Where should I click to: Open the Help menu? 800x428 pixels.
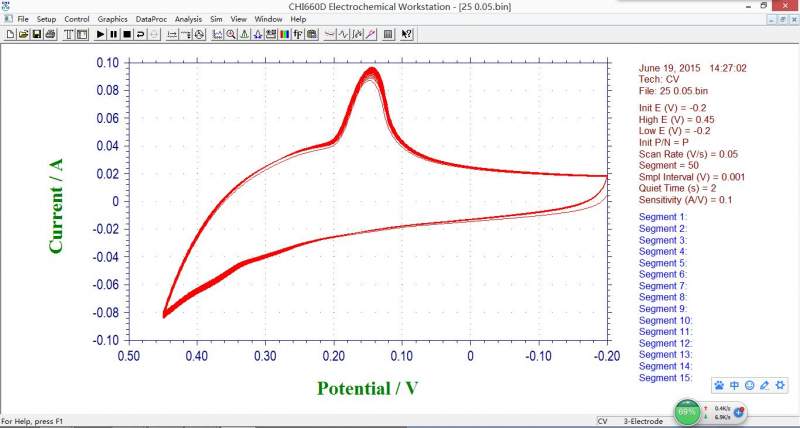click(298, 19)
